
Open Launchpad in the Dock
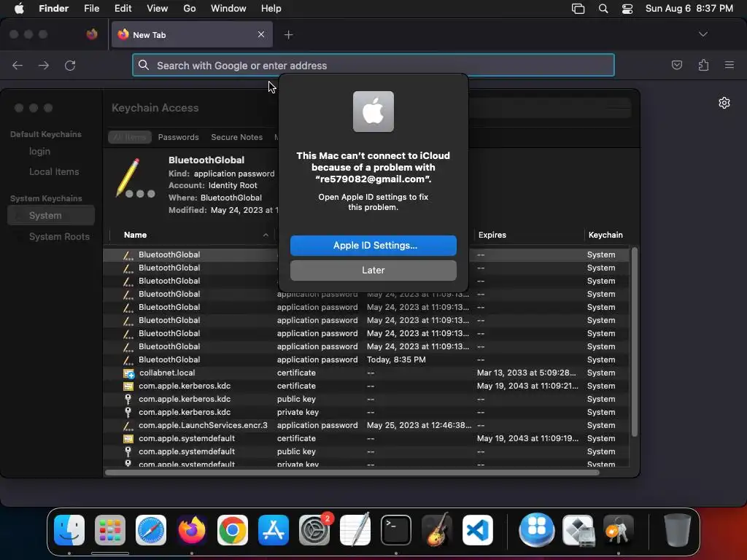110,530
